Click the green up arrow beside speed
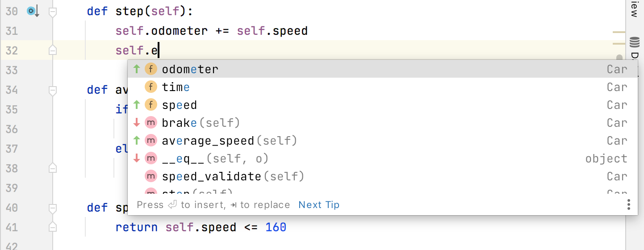 tap(137, 105)
